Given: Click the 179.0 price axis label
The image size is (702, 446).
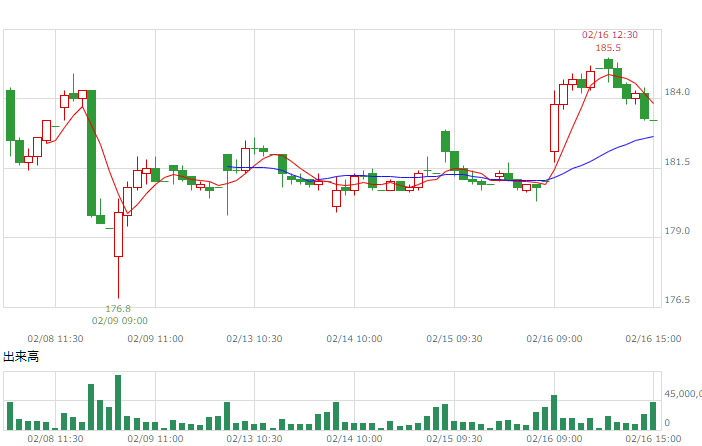Looking at the screenshot, I should 677,231.
